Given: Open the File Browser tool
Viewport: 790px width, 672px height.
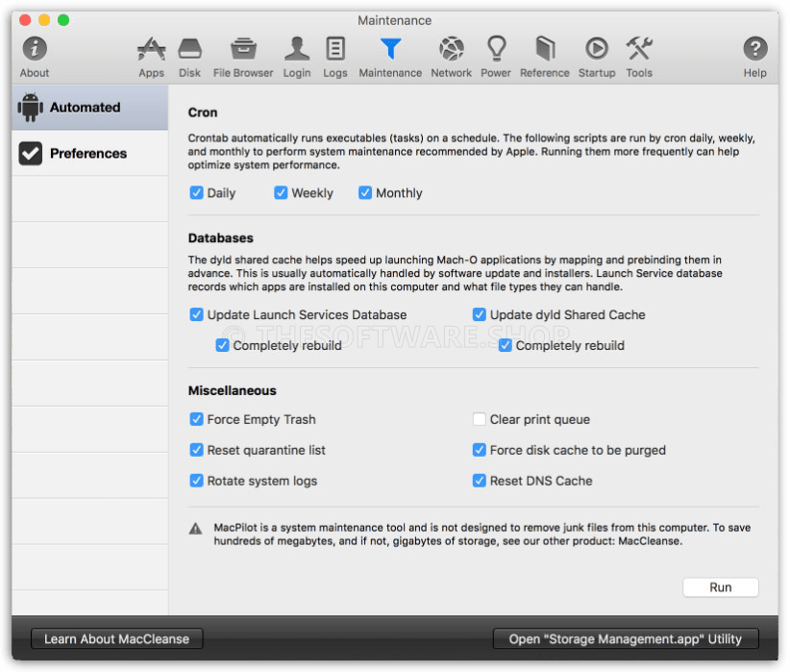Looking at the screenshot, I should pos(242,54).
